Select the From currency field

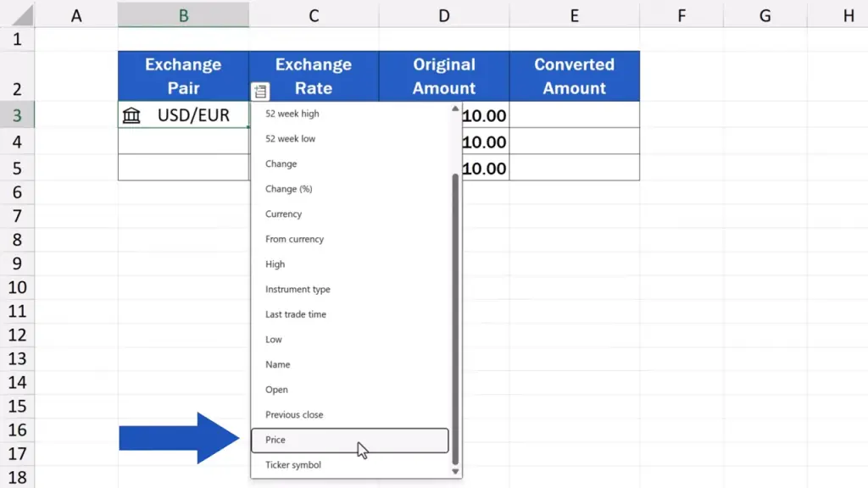click(x=294, y=239)
